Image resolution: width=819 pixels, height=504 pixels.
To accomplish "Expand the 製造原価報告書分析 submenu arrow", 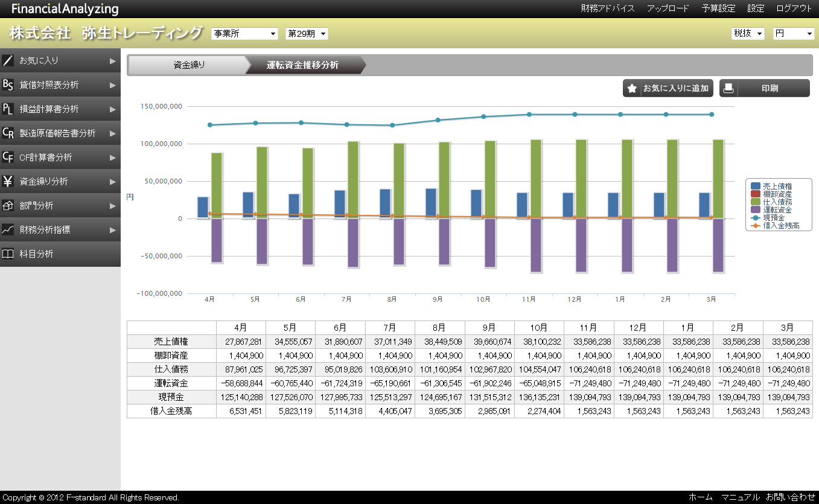I will [x=113, y=133].
